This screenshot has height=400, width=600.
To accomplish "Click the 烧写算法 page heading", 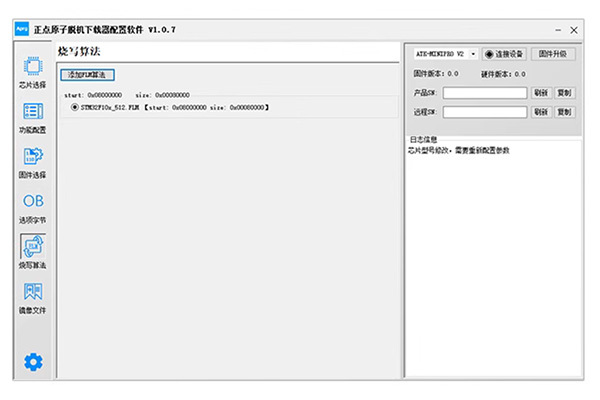I will [x=79, y=51].
